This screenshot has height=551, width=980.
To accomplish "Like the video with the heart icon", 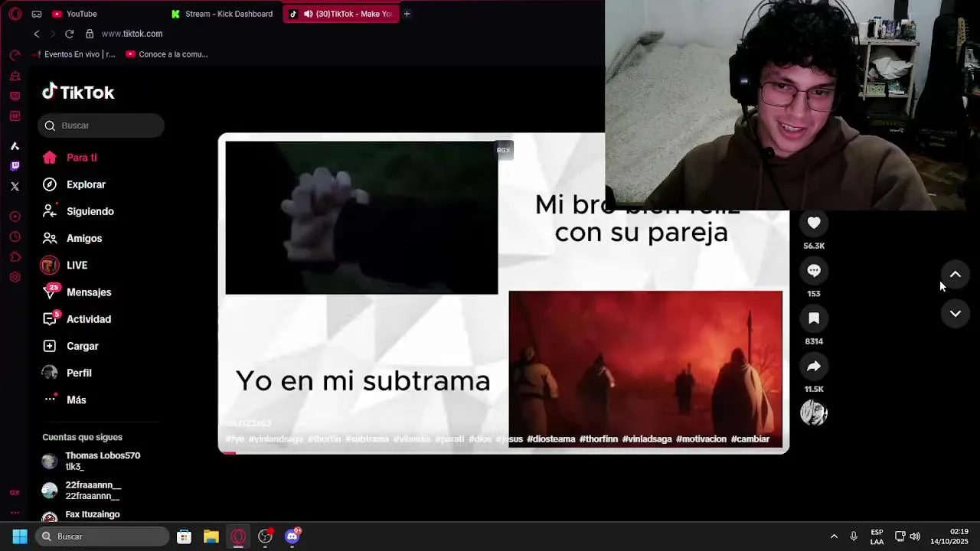I will pyautogui.click(x=814, y=223).
